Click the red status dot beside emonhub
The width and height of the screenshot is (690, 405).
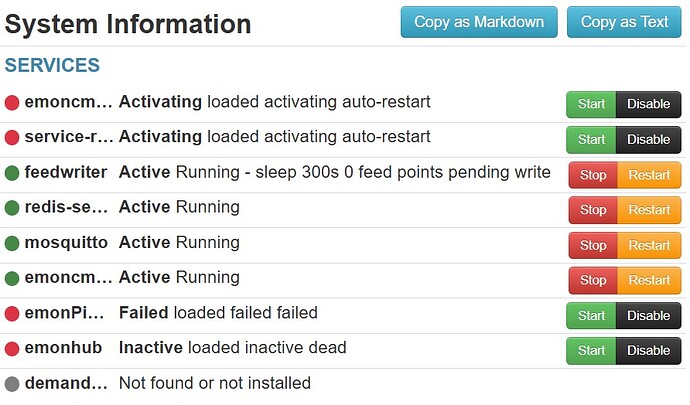(x=12, y=349)
